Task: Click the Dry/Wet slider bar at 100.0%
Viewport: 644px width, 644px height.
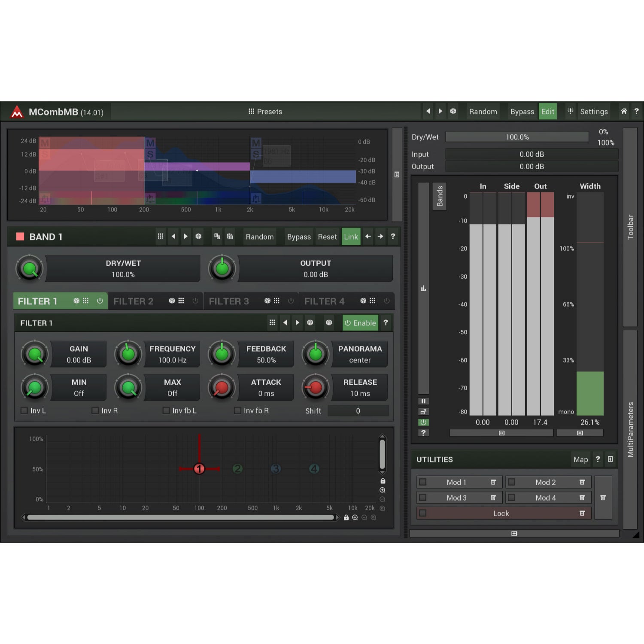Action: (517, 137)
